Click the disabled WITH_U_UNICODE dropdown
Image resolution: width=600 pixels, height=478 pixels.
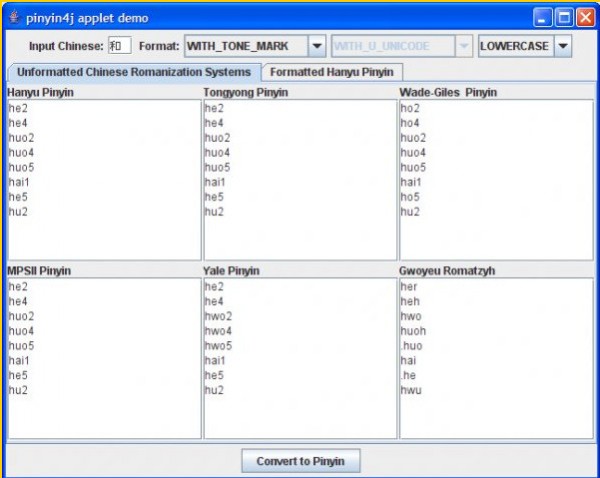point(401,46)
